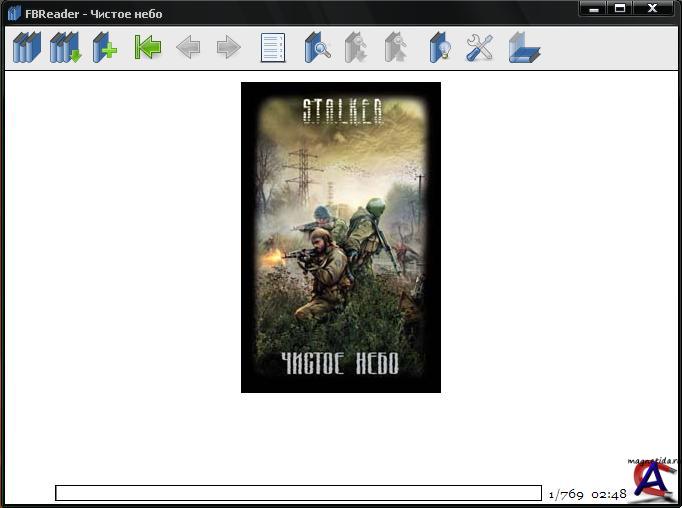Click the grey forward arrow

pos(229,47)
